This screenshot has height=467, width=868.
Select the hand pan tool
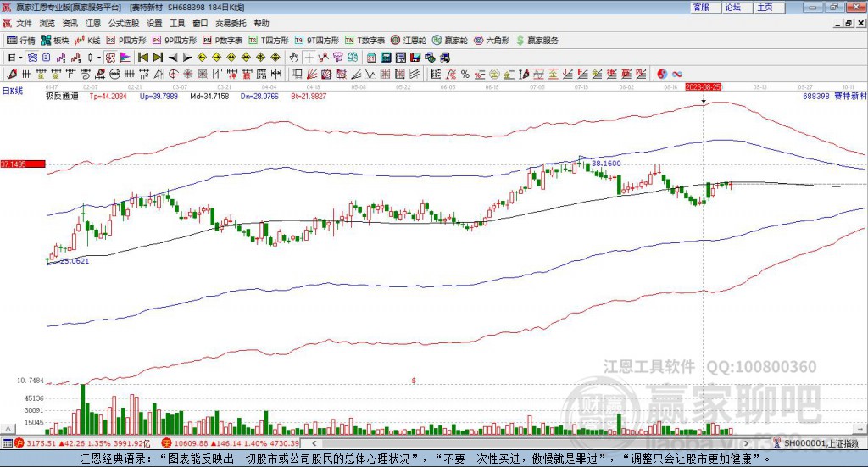[293, 58]
